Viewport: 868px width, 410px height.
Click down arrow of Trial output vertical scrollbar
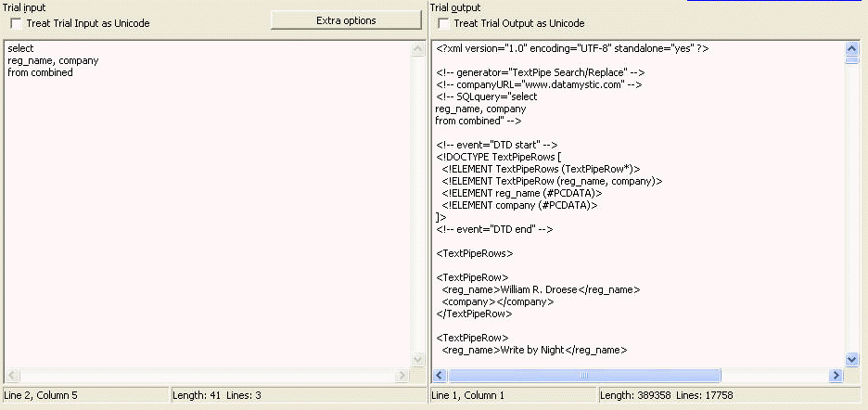point(852,359)
